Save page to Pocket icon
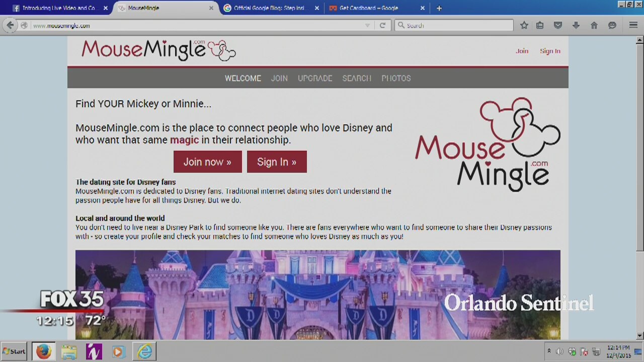This screenshot has height=362, width=644. coord(558,26)
